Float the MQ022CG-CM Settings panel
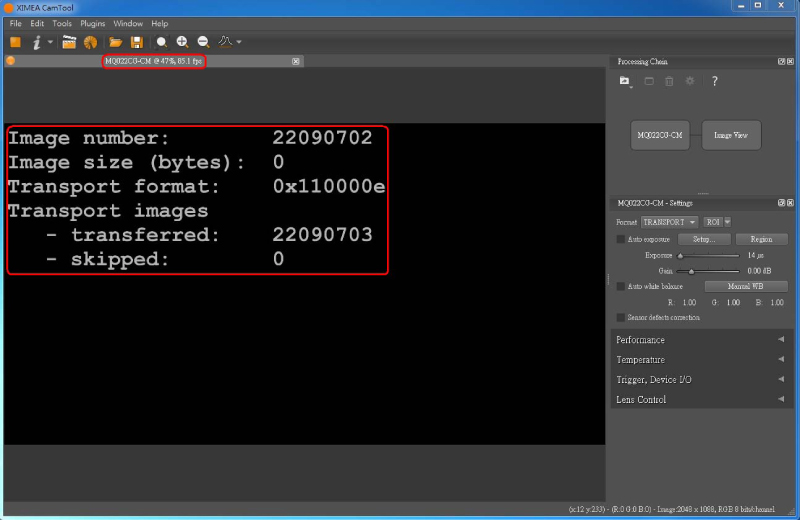The image size is (800, 520). point(781,203)
